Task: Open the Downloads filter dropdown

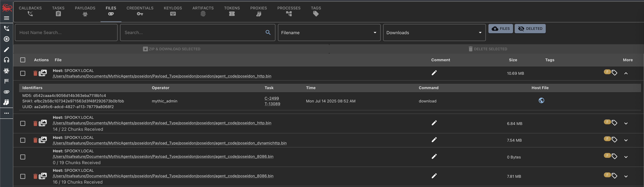Action: [x=434, y=33]
